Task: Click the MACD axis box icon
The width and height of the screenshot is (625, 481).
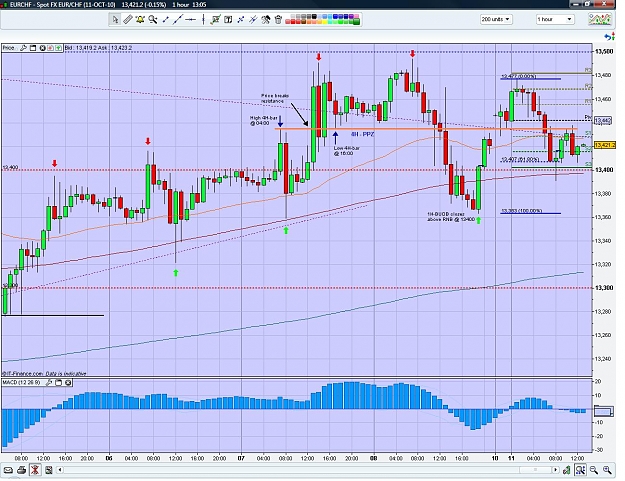Action: [604, 410]
